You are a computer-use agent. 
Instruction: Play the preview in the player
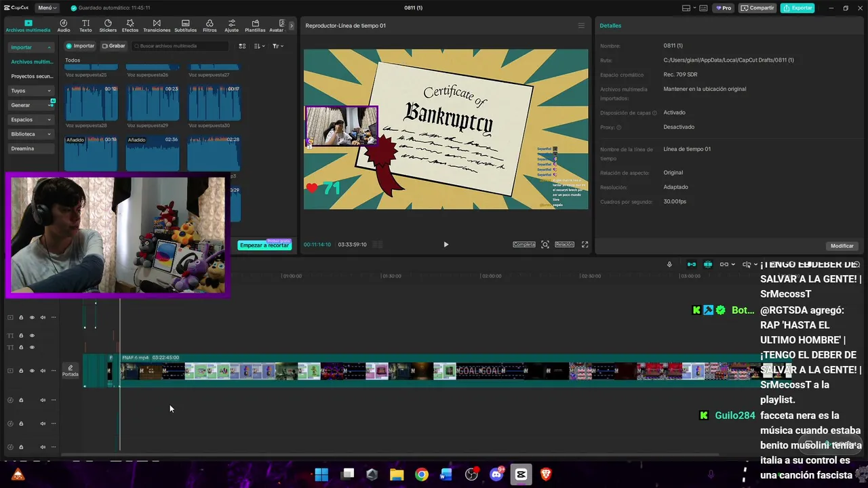tap(446, 245)
